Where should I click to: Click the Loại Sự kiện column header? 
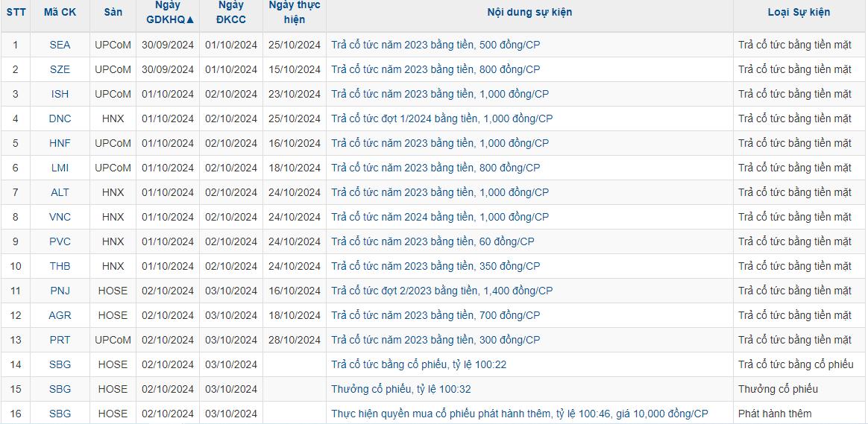(x=799, y=12)
